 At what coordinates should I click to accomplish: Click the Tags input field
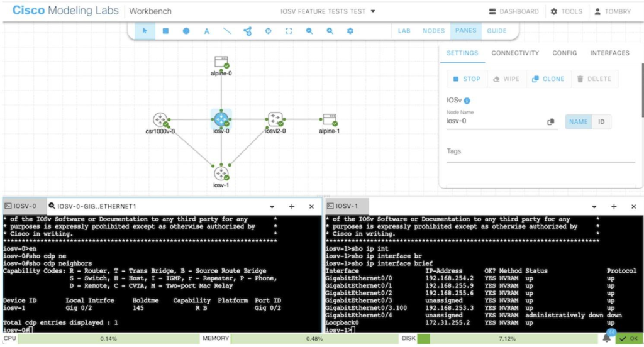541,153
